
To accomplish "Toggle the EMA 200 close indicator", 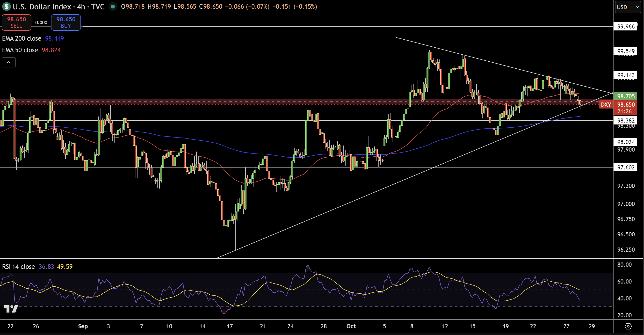I will coord(22,38).
